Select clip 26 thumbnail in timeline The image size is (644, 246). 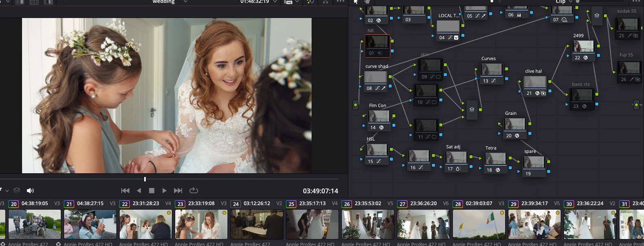(x=368, y=224)
